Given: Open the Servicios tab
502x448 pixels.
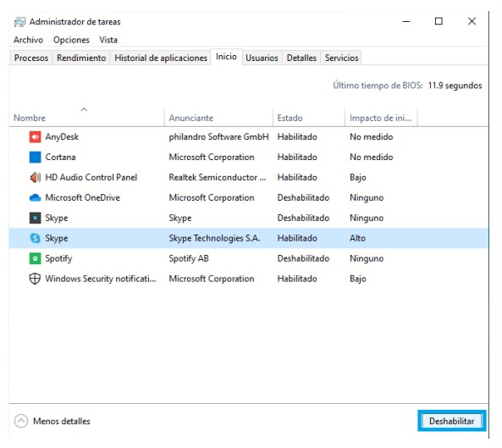Looking at the screenshot, I should 341,58.
